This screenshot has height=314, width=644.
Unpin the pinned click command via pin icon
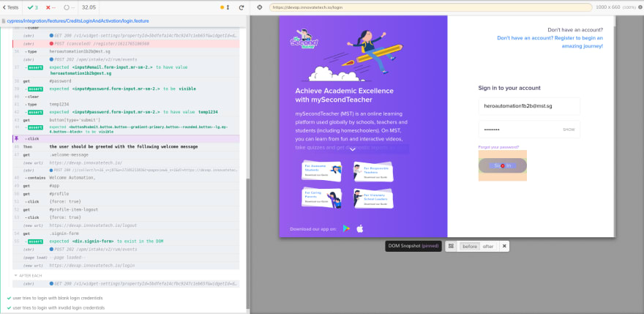pyautogui.click(x=15, y=139)
